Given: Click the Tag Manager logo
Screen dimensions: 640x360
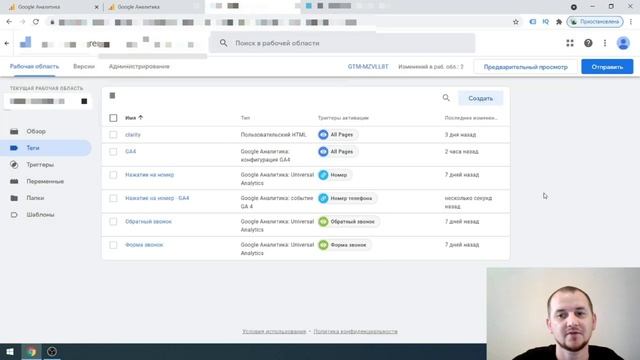Looking at the screenshot, I should [25, 42].
